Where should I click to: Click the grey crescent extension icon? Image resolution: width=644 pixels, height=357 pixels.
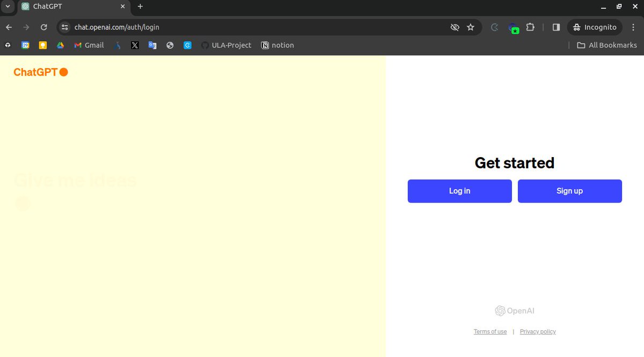pos(495,27)
